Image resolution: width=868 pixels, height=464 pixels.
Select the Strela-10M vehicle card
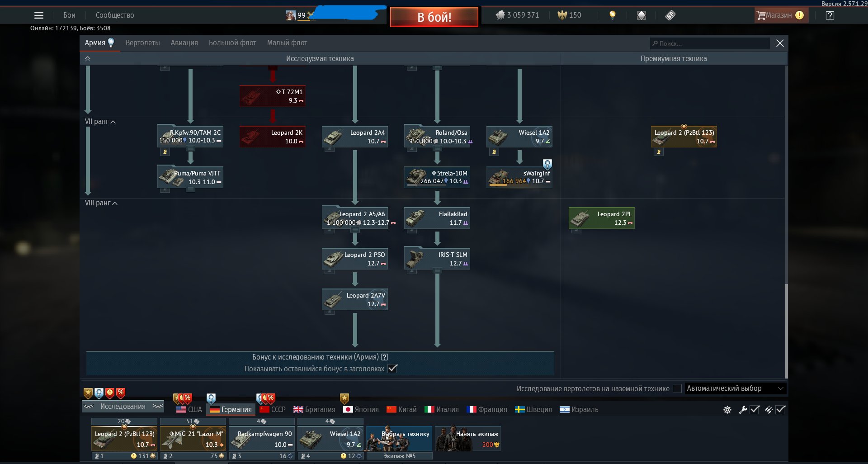[437, 177]
